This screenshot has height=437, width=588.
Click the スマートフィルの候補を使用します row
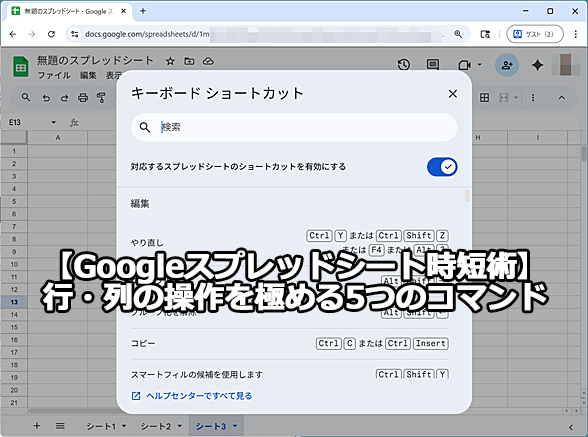click(x=289, y=374)
